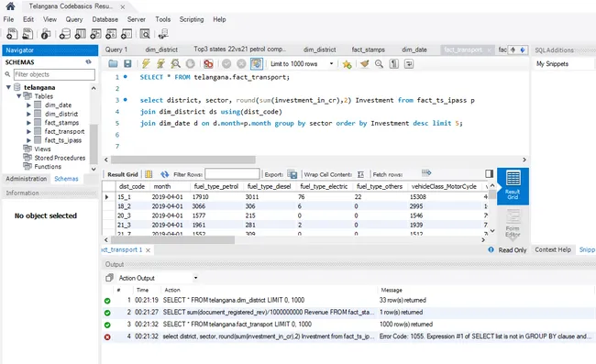Open the Scripting menu
This screenshot has width=596, height=364.
coord(192,19)
